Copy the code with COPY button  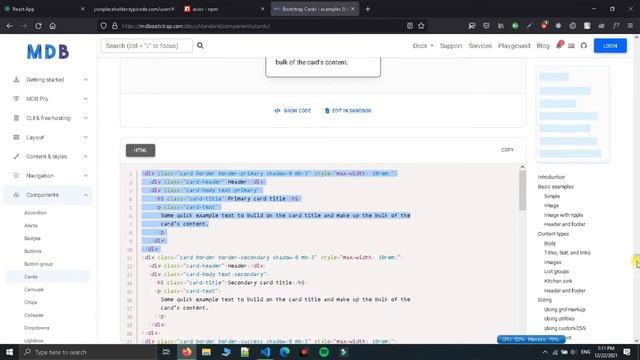507,150
